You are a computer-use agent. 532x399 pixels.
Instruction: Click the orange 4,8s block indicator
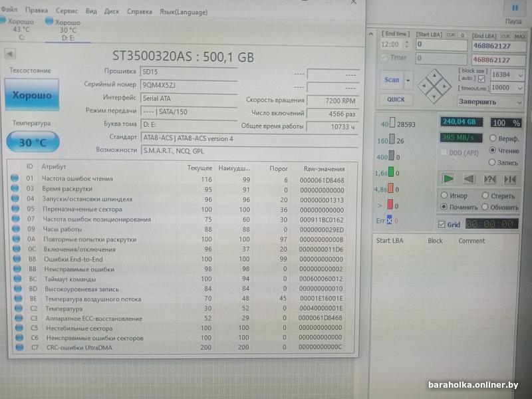pyautogui.click(x=390, y=188)
